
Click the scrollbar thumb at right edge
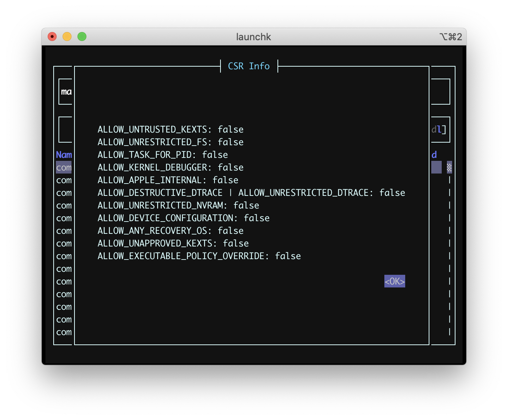[x=450, y=168]
